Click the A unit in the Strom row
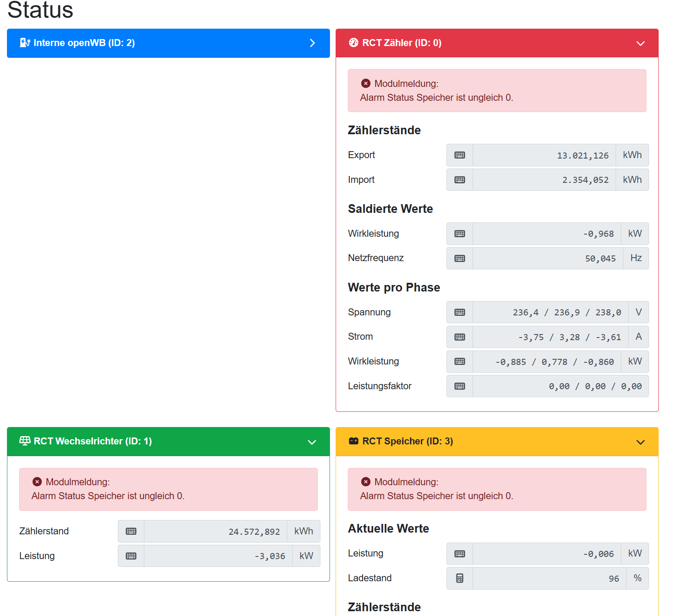 639,337
